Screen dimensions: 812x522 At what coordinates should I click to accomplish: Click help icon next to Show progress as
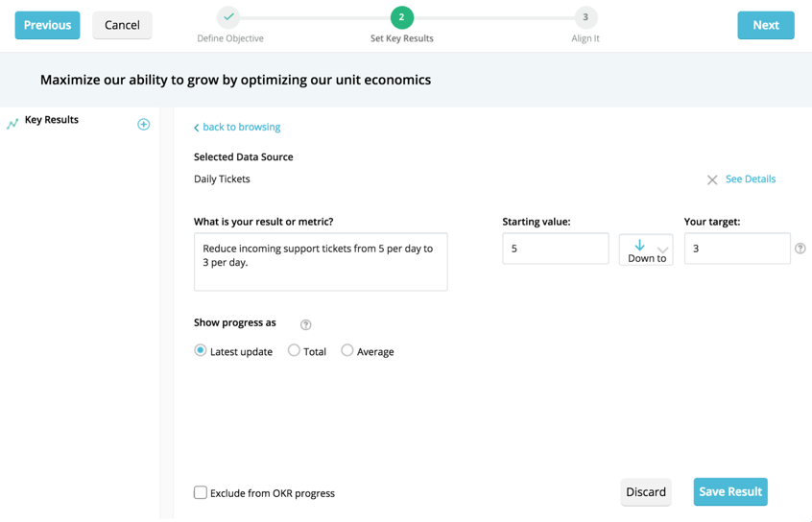305,324
